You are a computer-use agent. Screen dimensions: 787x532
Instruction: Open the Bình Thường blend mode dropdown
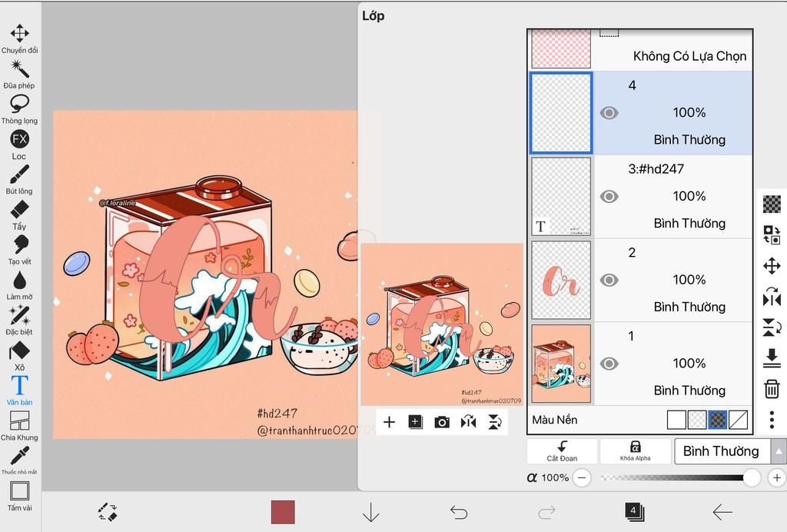721,451
